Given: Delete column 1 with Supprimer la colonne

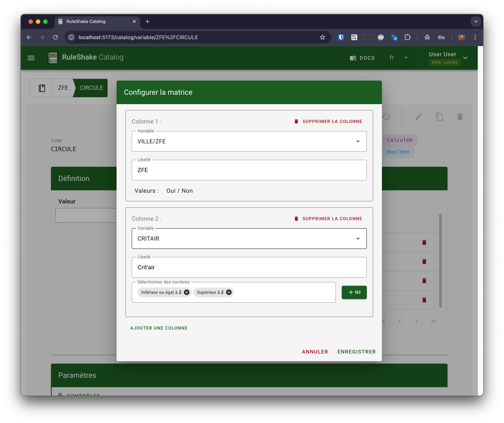Looking at the screenshot, I should tap(328, 122).
